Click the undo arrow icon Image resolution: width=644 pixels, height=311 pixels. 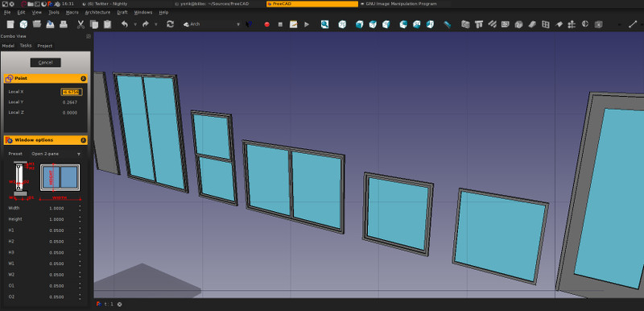pyautogui.click(x=125, y=25)
